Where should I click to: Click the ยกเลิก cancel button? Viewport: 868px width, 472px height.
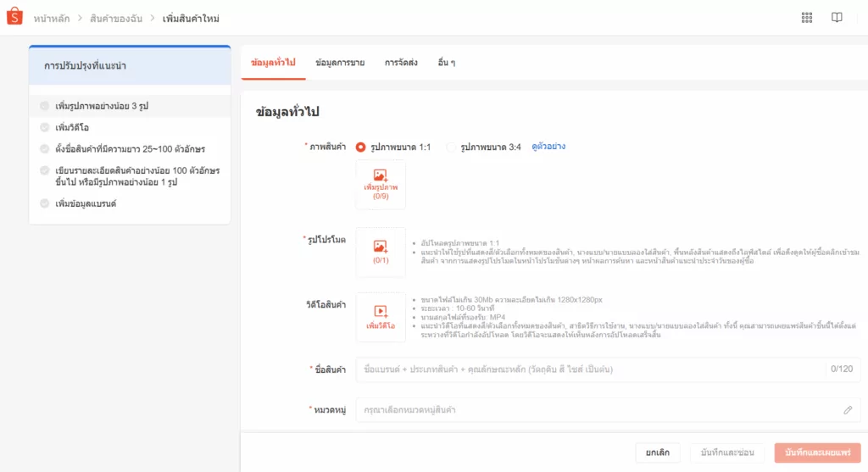(x=657, y=453)
